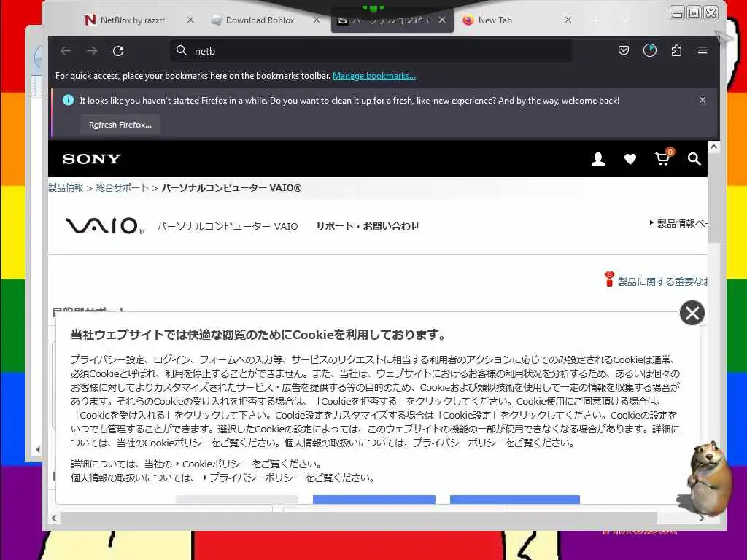Click the SONY logo
The width and height of the screenshot is (747, 560).
coord(91,158)
